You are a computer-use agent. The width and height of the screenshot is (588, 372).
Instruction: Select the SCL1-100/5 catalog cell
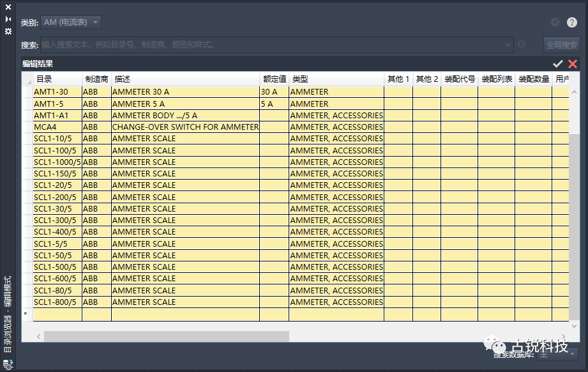click(x=57, y=151)
